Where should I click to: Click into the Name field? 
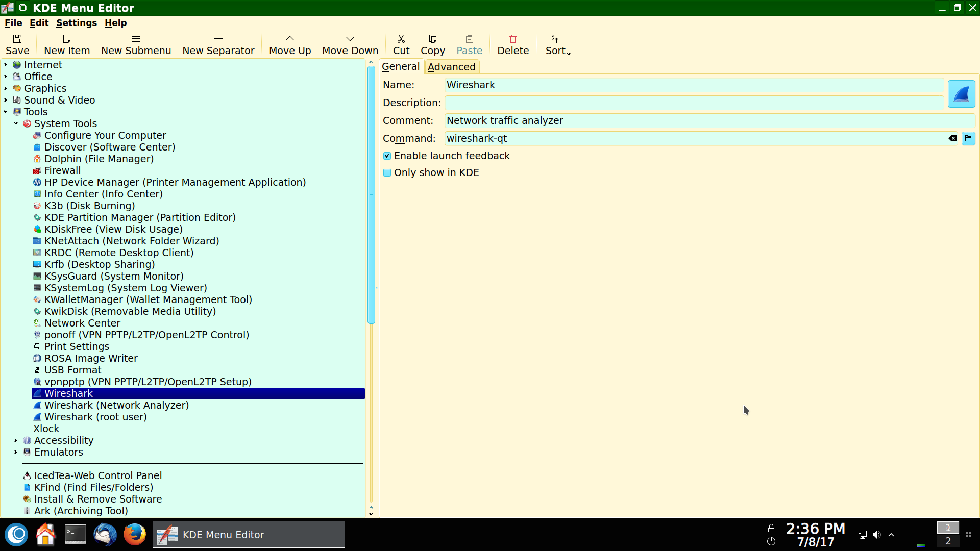[x=694, y=85]
